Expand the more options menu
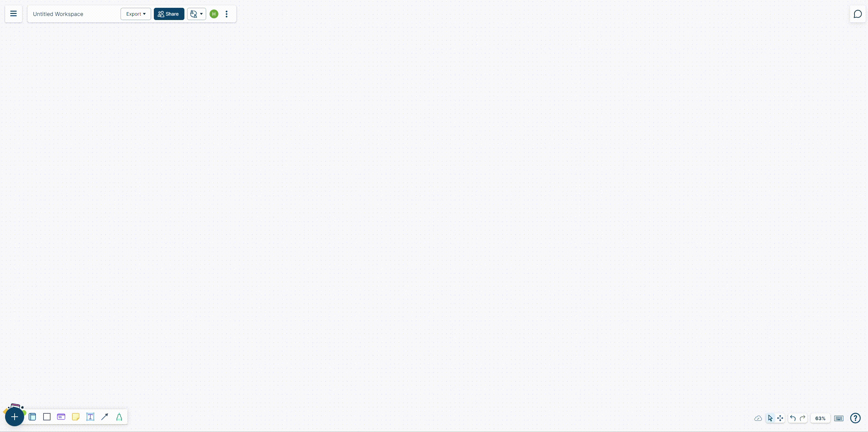This screenshot has height=432, width=868. [227, 14]
